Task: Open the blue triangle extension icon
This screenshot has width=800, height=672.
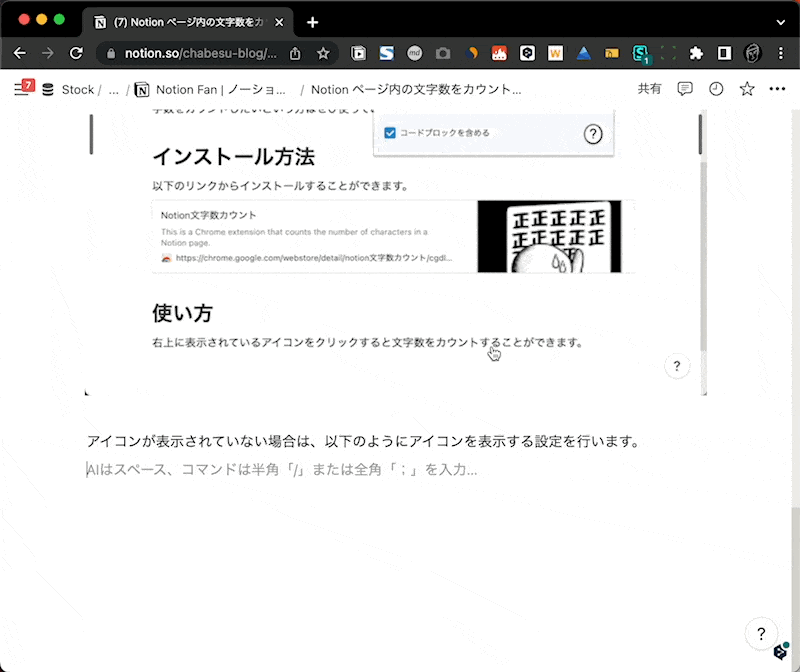Action: tap(583, 53)
